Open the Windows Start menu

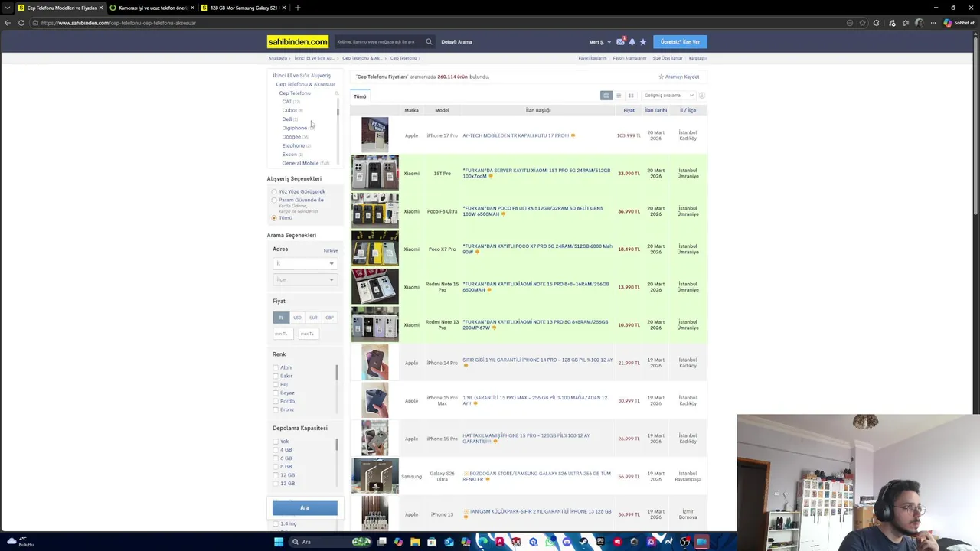tap(279, 542)
